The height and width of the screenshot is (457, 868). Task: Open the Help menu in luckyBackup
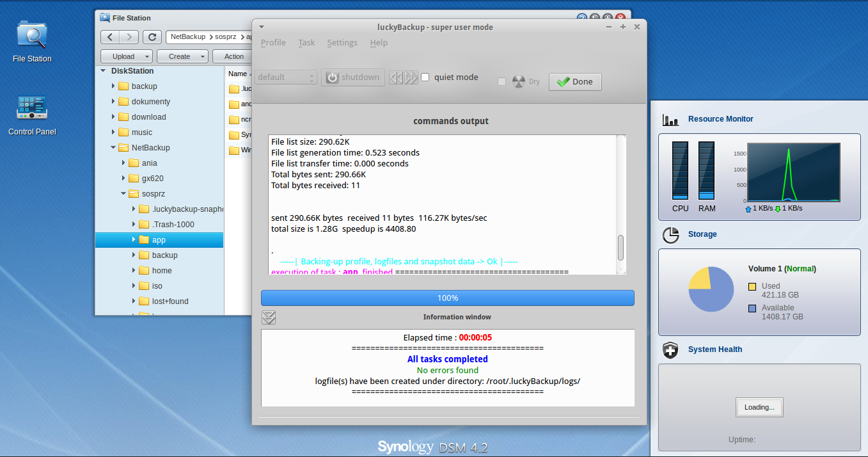pos(379,43)
